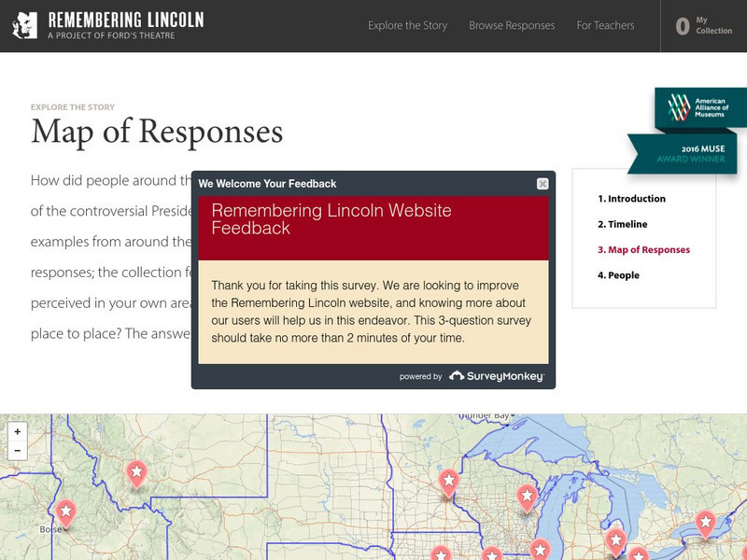Click the star marker near Boise
Viewport: 747px width, 560px height.
pyautogui.click(x=65, y=513)
